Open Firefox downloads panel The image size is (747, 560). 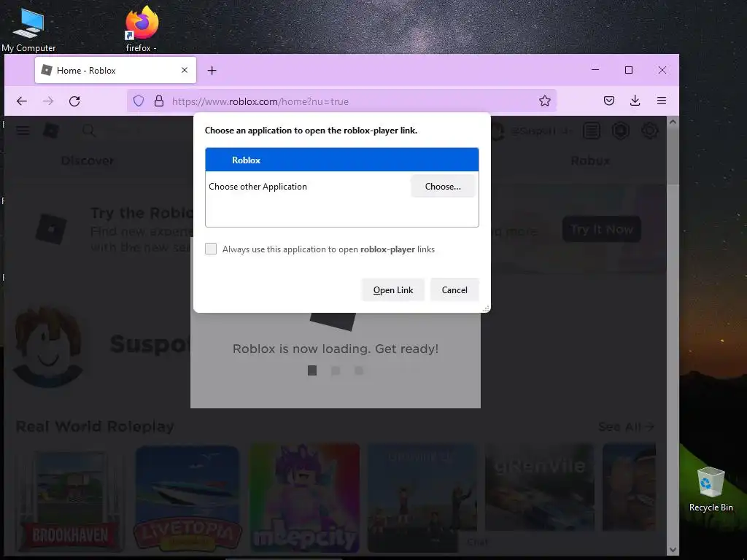click(635, 101)
